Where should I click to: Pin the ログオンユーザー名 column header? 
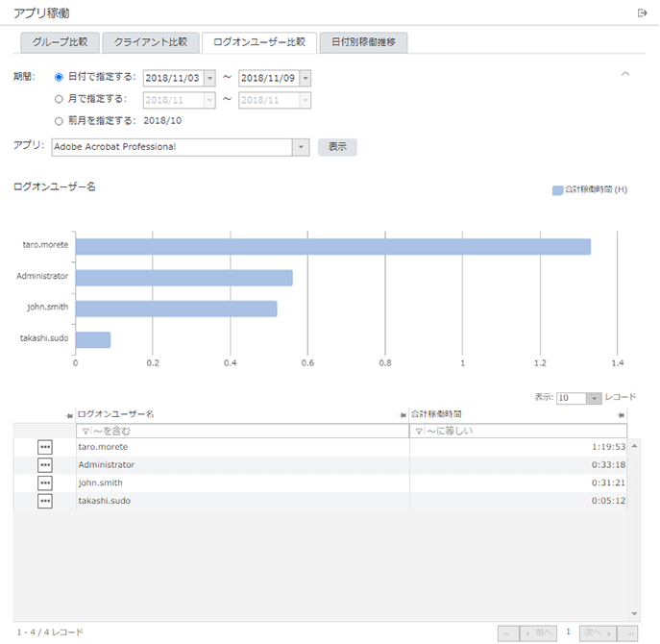(69, 414)
